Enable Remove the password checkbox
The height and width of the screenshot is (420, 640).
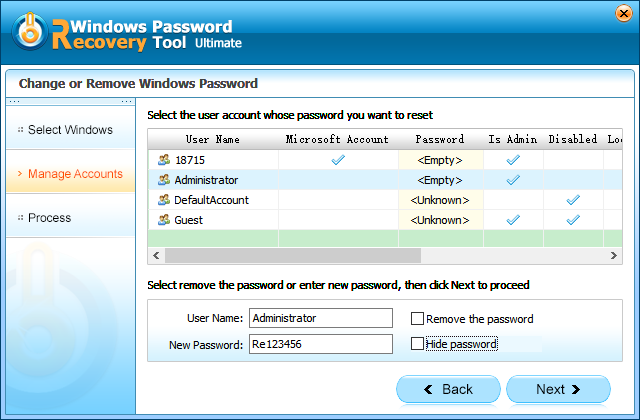point(417,318)
